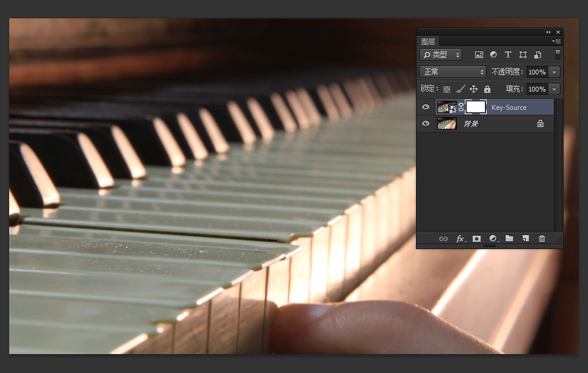
Task: Select the Key-Source white layer mask thumbnail
Action: [x=476, y=107]
